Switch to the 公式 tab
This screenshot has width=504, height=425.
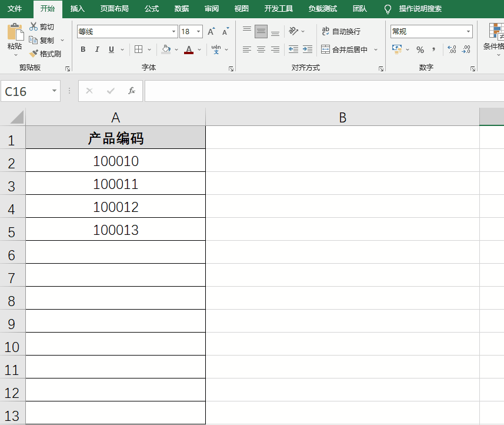click(152, 9)
